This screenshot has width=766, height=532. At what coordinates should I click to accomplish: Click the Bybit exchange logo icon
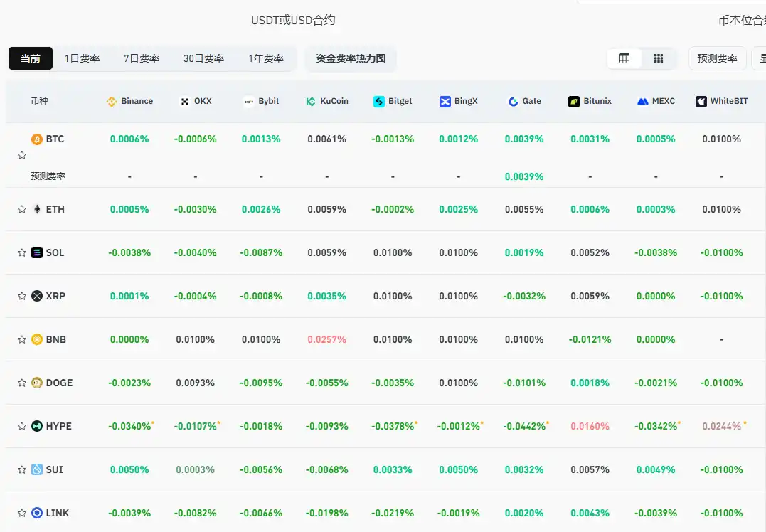[249, 102]
